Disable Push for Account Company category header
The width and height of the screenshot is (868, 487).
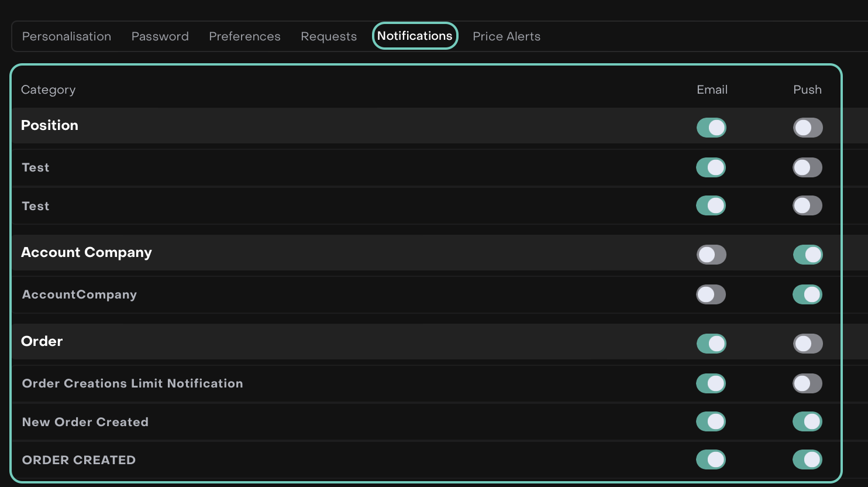coord(807,255)
